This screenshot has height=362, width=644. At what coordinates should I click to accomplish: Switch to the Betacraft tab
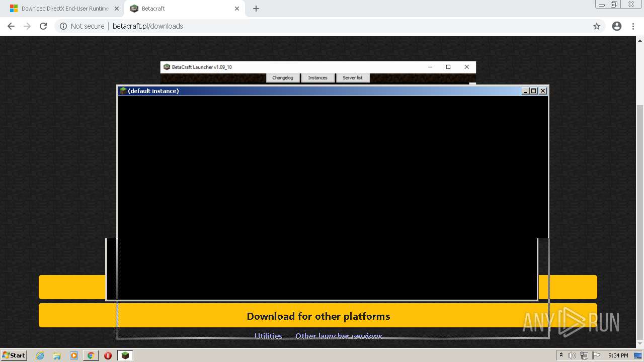[x=184, y=9]
